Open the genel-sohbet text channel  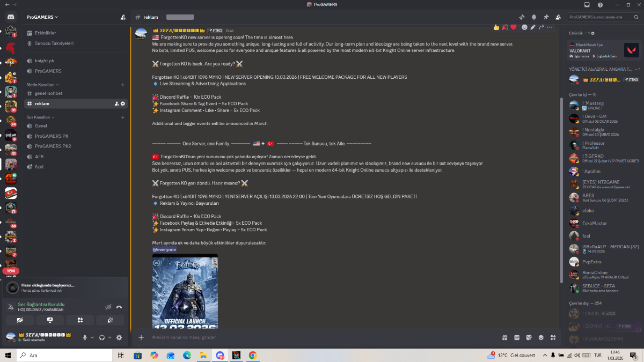click(x=48, y=93)
